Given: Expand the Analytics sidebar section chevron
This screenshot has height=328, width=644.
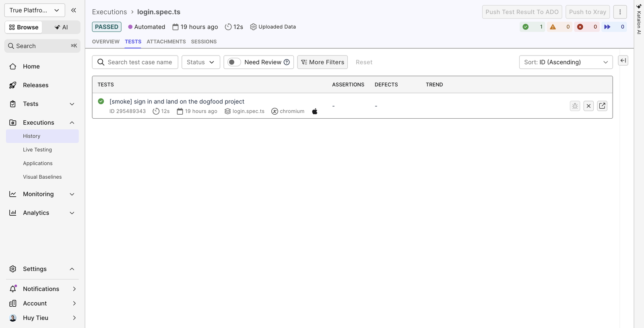Looking at the screenshot, I should 72,212.
